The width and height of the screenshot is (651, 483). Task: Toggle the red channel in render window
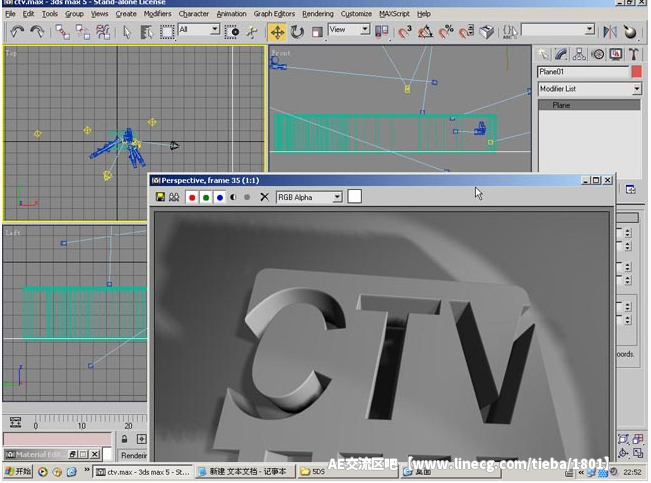[192, 197]
